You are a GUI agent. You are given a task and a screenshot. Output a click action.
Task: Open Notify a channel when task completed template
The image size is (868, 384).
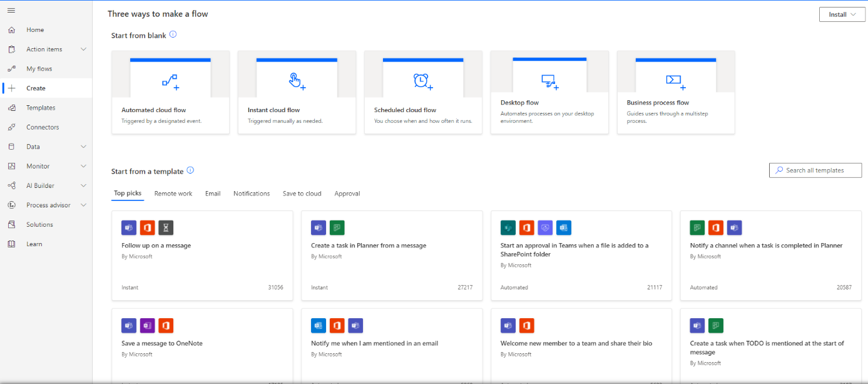(x=770, y=256)
